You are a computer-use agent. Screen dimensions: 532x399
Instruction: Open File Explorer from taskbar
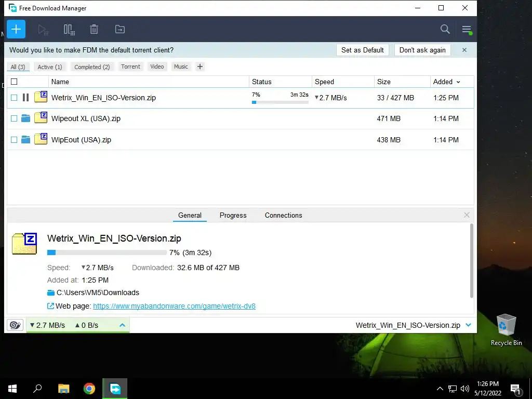[63, 389]
